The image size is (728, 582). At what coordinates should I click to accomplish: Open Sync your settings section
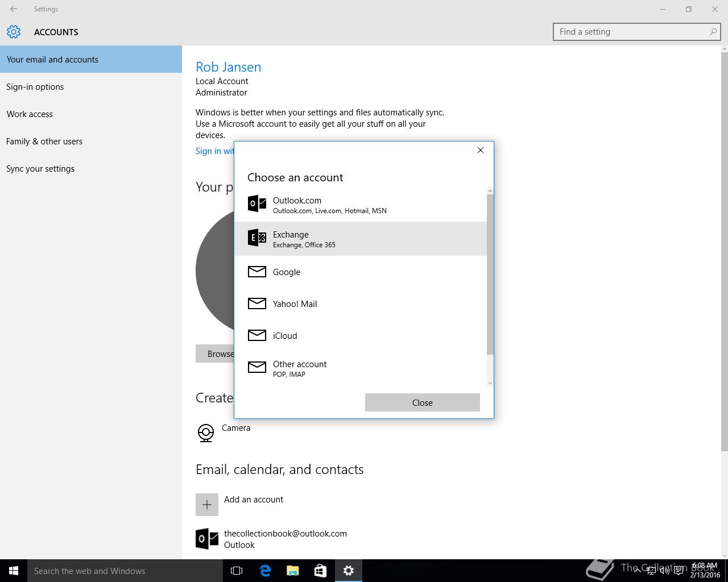point(91,168)
